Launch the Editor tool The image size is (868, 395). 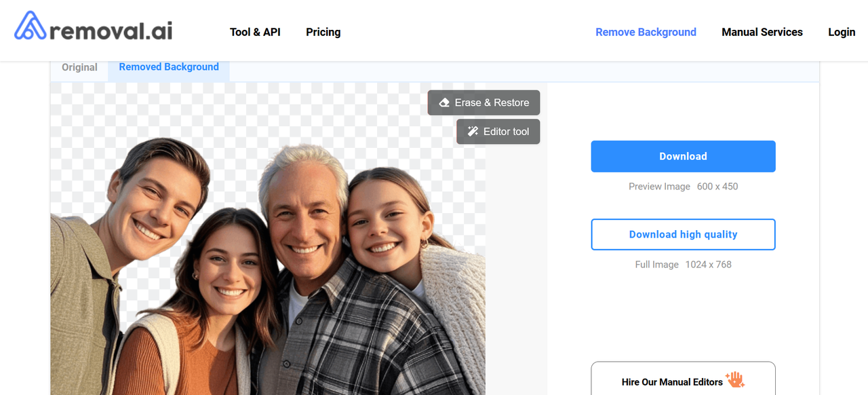[498, 132]
